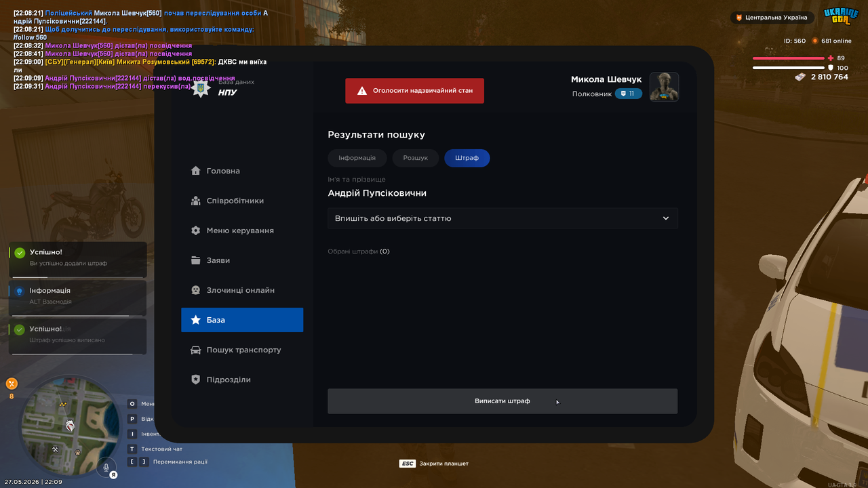This screenshot has height=488, width=868.
Task: Click the Ukraine GTA logo
Action: [x=841, y=16]
